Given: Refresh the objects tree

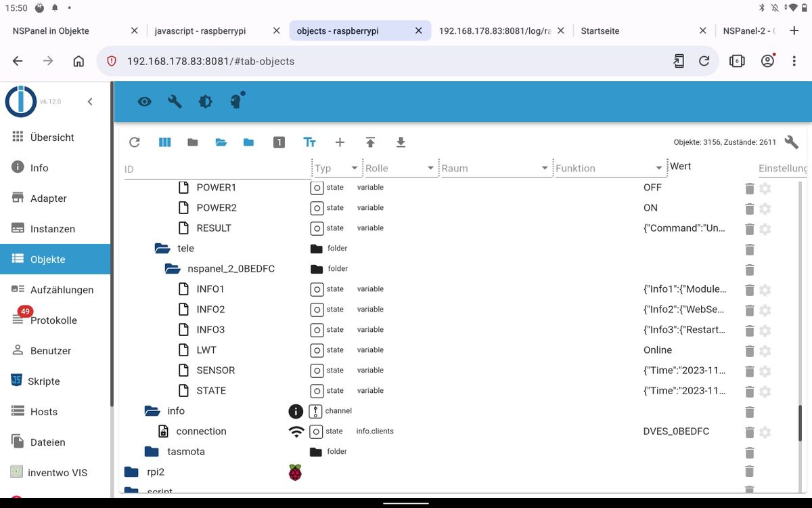Looking at the screenshot, I should (x=134, y=142).
